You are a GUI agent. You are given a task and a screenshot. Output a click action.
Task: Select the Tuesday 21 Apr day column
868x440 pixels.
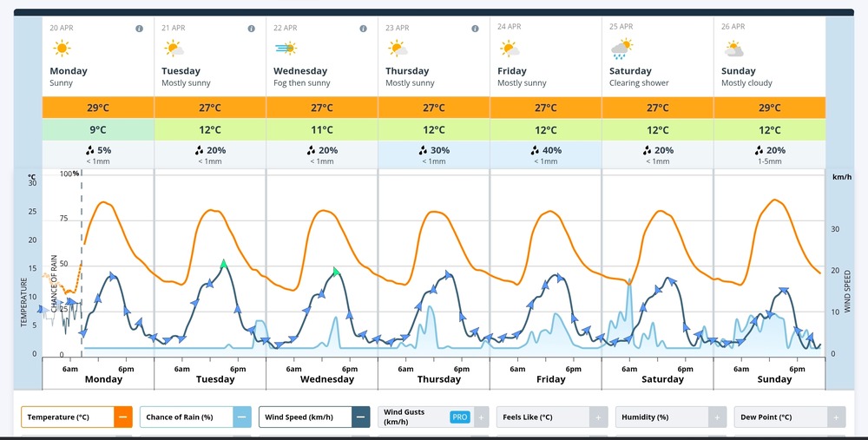coord(209,61)
